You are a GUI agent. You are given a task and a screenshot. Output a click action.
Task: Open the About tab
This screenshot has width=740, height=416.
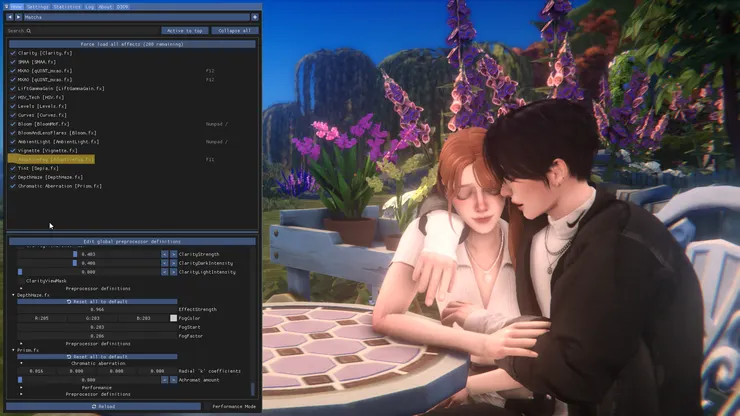click(105, 7)
